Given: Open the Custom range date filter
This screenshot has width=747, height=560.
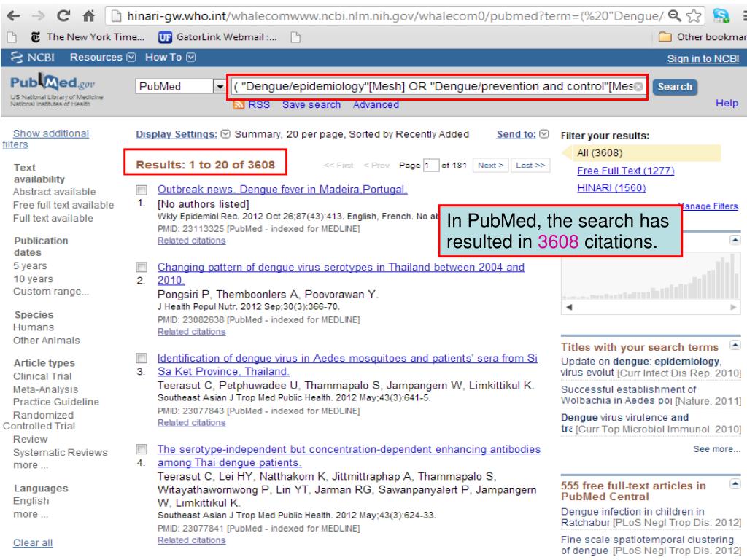Looking at the screenshot, I should pos(51,292).
